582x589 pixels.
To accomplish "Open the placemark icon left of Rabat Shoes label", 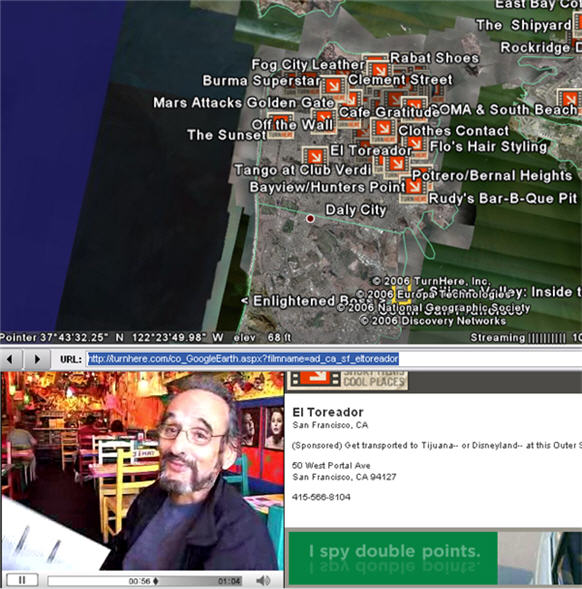I will [379, 70].
